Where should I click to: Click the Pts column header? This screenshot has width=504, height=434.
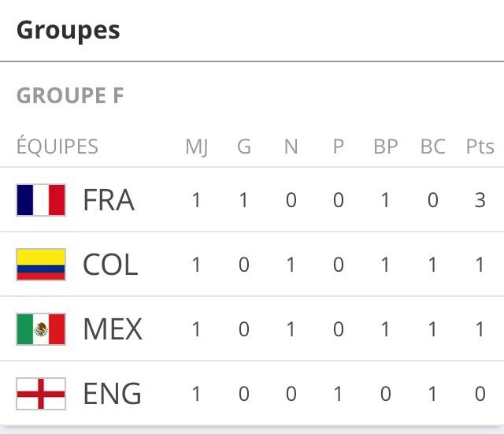[x=480, y=147]
